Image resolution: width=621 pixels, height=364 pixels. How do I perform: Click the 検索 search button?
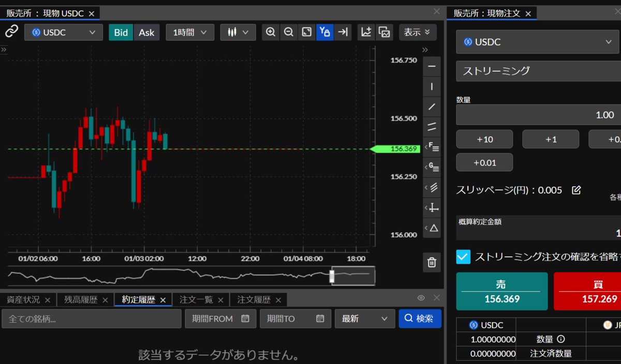click(420, 318)
